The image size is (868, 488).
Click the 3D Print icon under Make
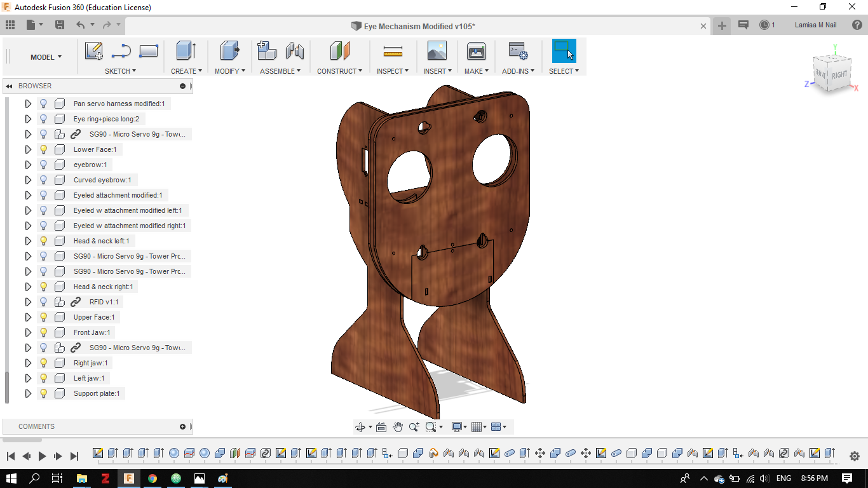coord(476,51)
